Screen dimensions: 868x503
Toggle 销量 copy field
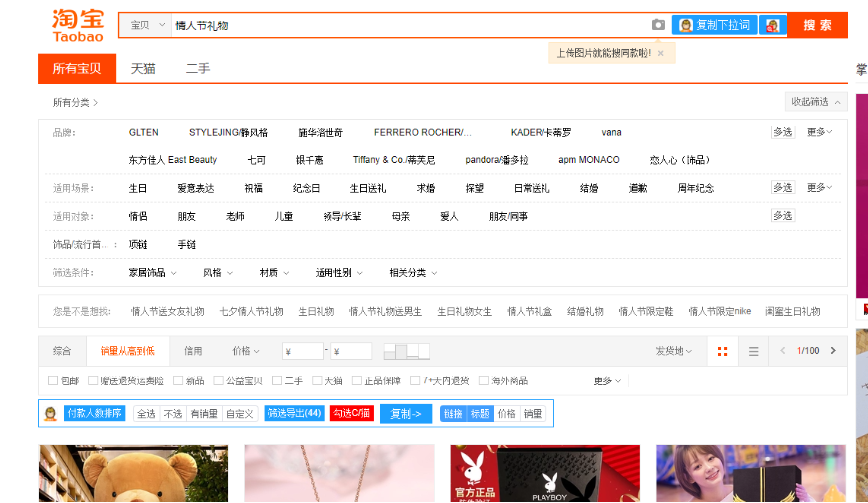pyautogui.click(x=533, y=413)
